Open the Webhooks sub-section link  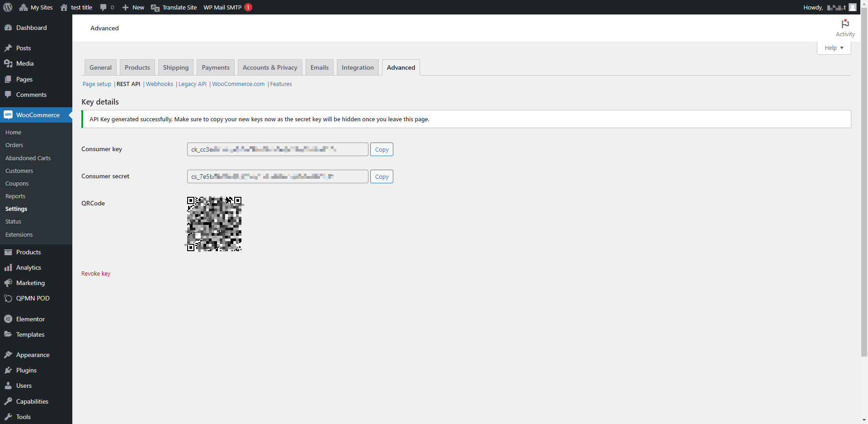pos(160,84)
